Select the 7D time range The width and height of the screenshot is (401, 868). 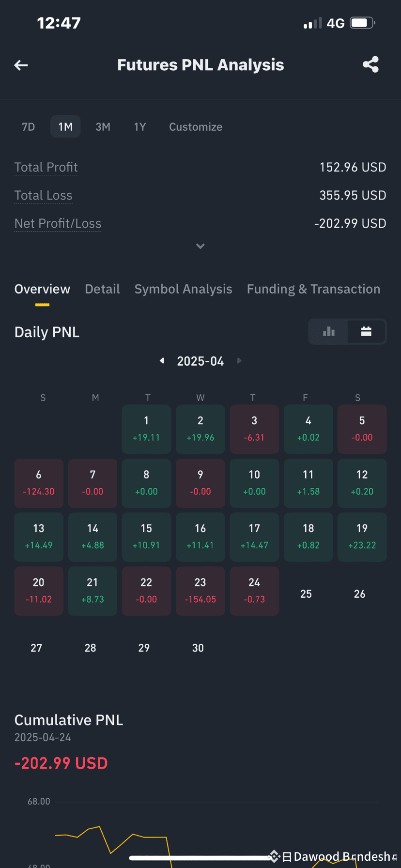29,127
